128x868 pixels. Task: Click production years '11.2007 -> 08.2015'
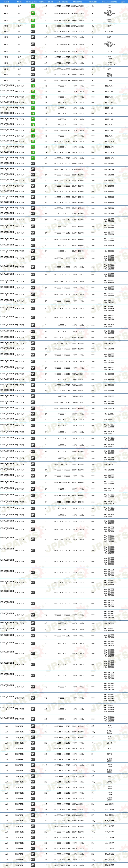click(x=62, y=44)
